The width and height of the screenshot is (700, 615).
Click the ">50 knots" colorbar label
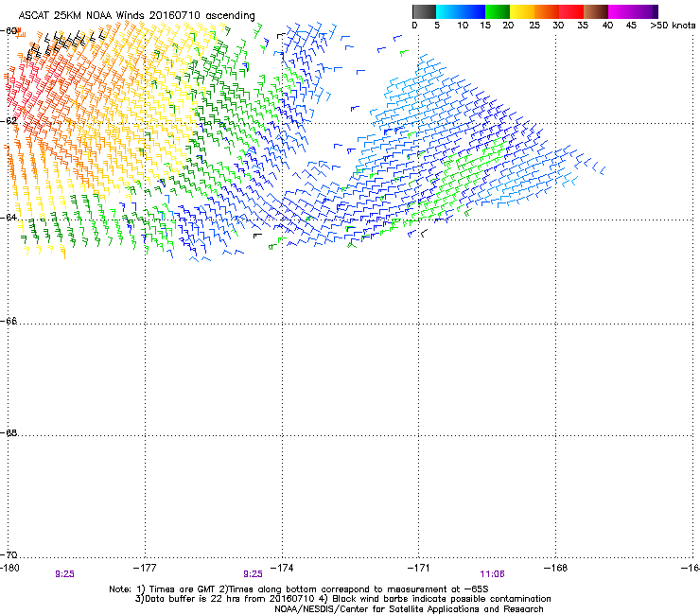[x=673, y=26]
